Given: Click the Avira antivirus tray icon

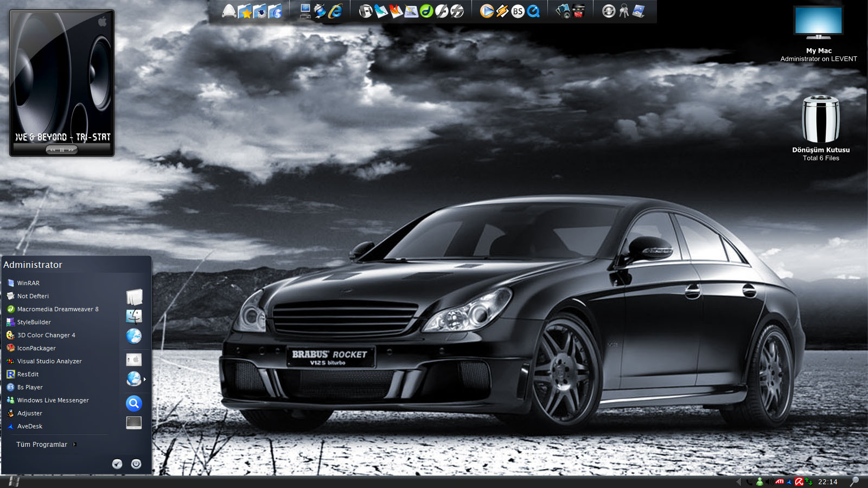Looking at the screenshot, I should pyautogui.click(x=799, y=481).
